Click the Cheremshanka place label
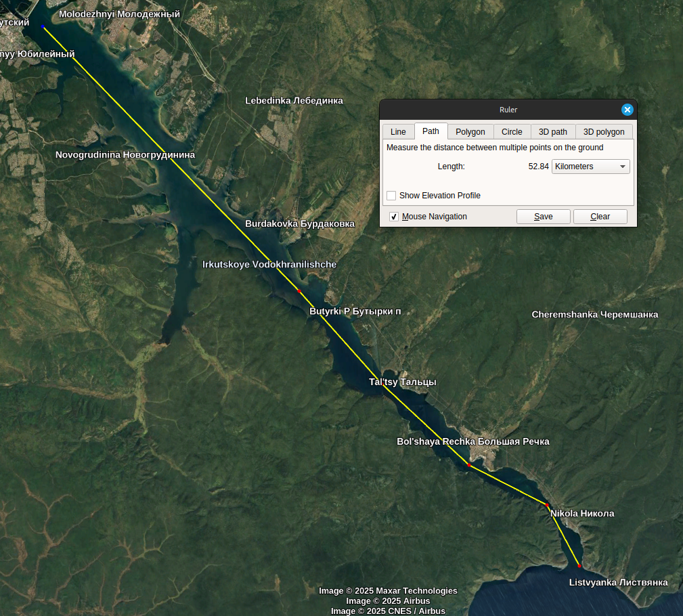 (x=594, y=314)
